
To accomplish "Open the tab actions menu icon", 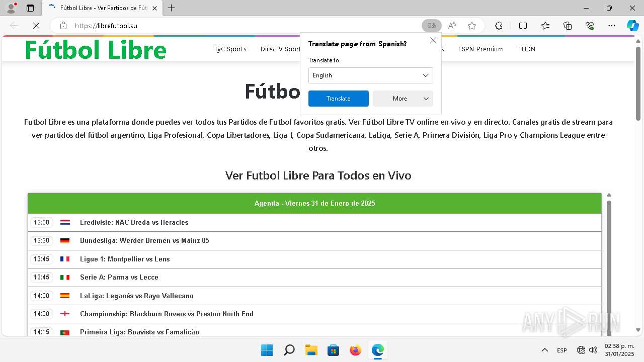I will [x=30, y=8].
